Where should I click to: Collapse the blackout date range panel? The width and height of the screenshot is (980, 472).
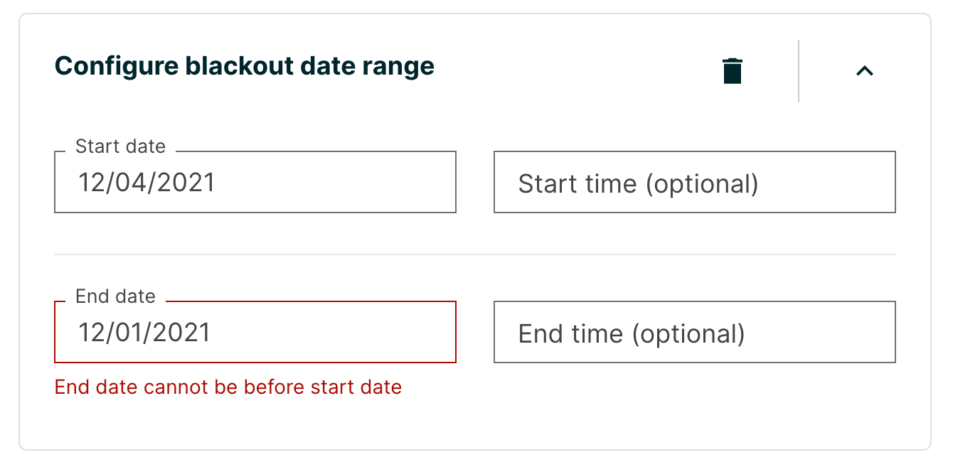click(x=864, y=70)
